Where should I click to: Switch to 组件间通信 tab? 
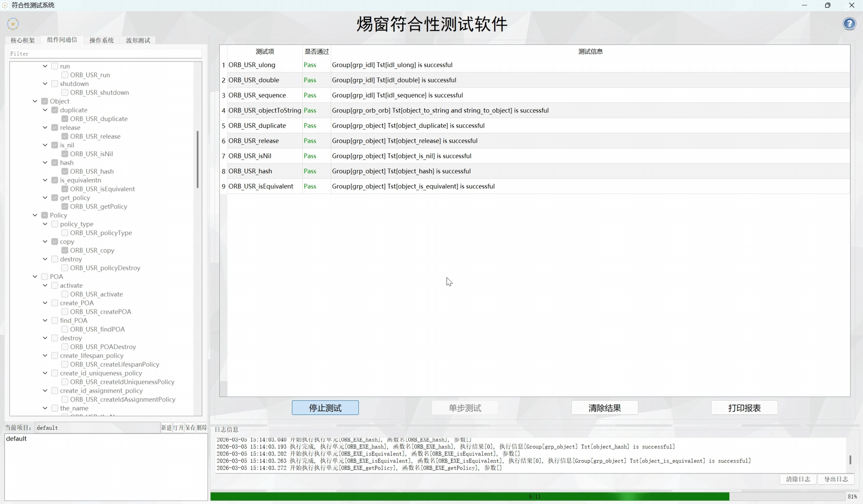click(x=62, y=40)
